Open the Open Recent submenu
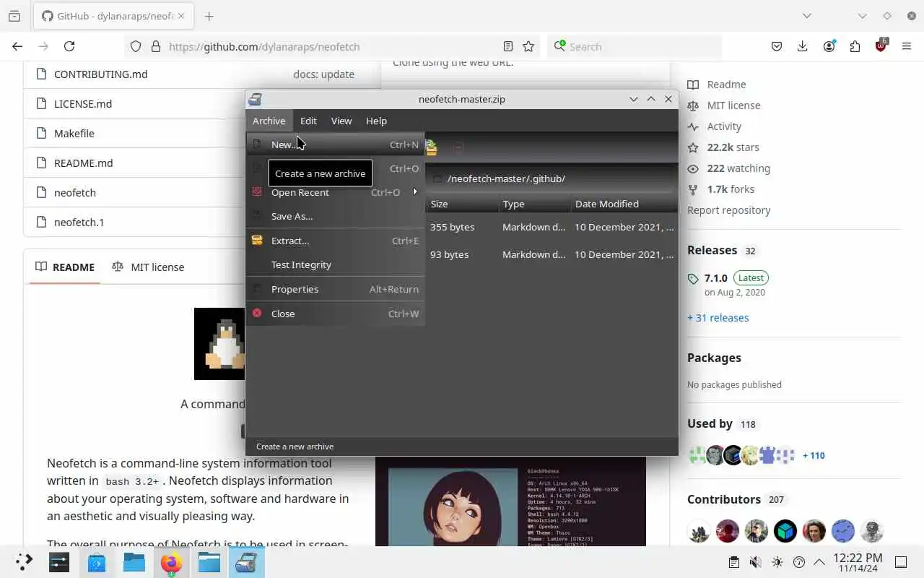Screen dimensions: 924x578 [x=335, y=192]
